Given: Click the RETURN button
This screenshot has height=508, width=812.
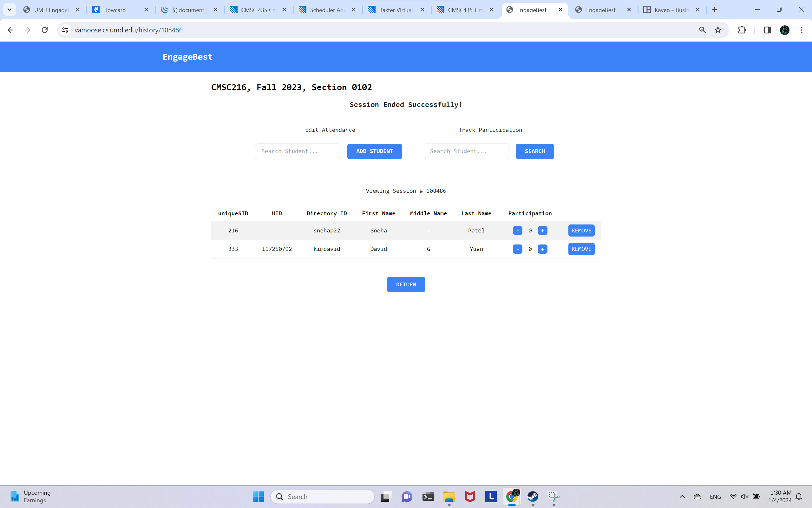Looking at the screenshot, I should (406, 284).
